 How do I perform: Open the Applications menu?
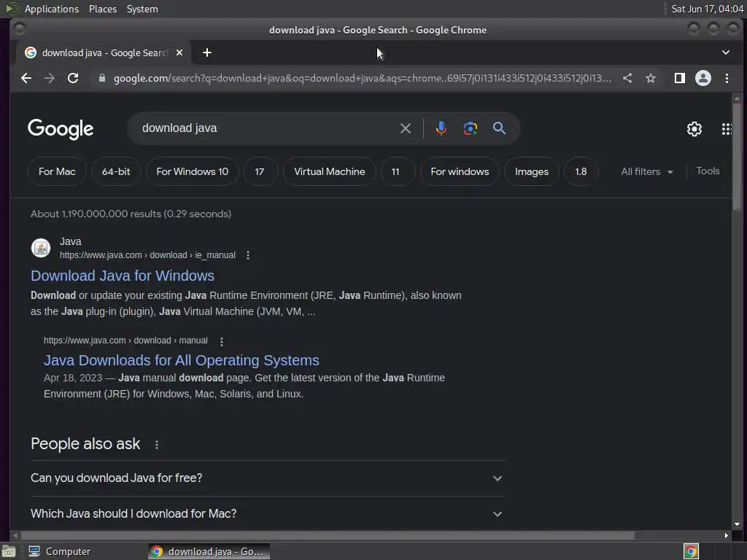[x=52, y=9]
